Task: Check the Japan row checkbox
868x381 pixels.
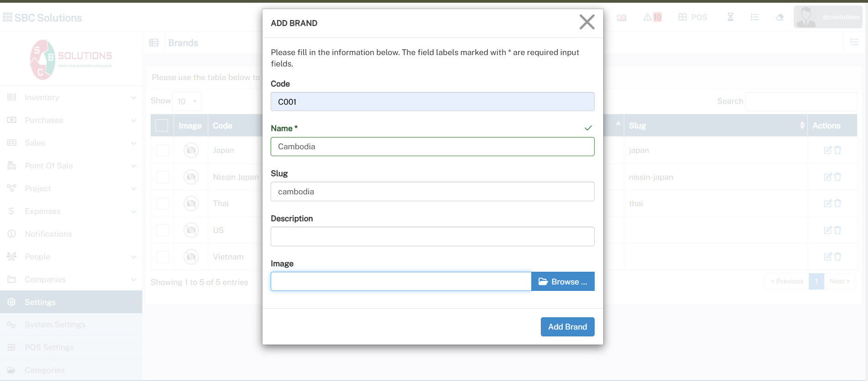Action: point(162,150)
